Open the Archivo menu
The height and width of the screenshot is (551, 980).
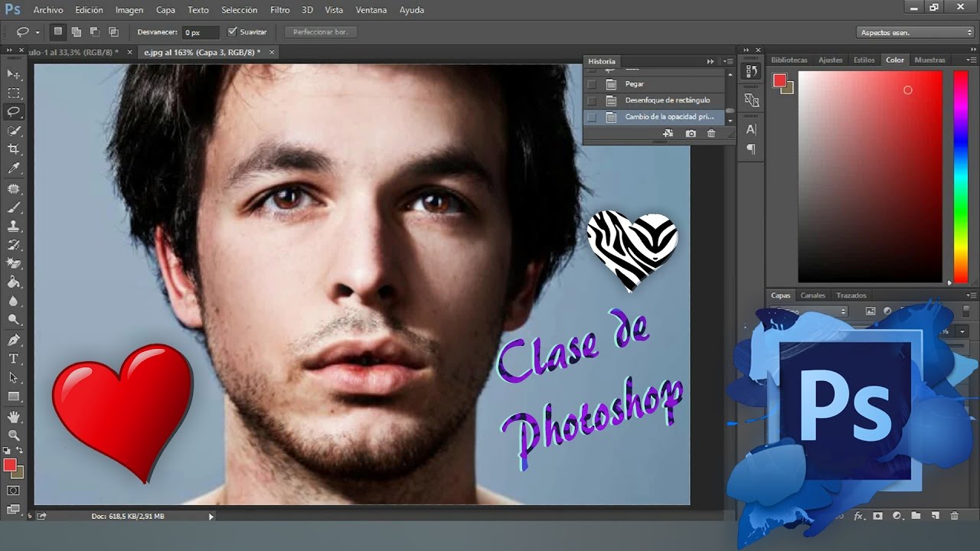pos(48,10)
